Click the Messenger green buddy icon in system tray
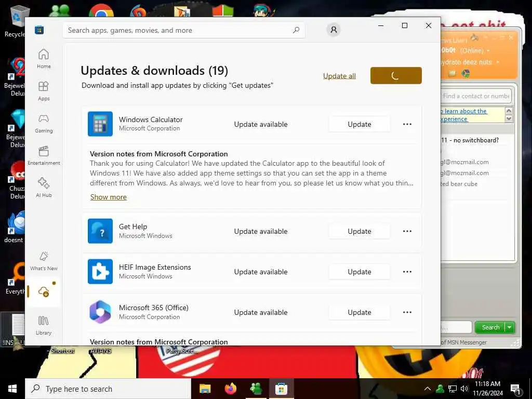Image resolution: width=532 pixels, height=399 pixels. coord(440,389)
